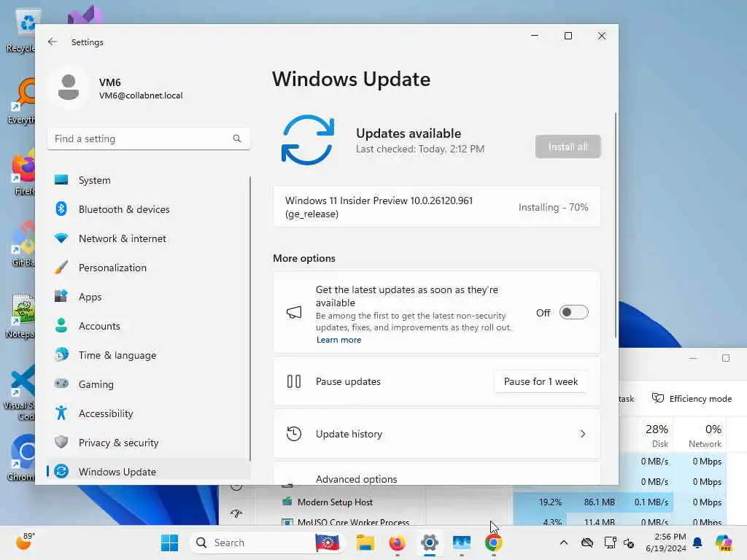This screenshot has height=560, width=747.
Task: Click the Windows 11 Insider Preview update row
Action: click(436, 207)
